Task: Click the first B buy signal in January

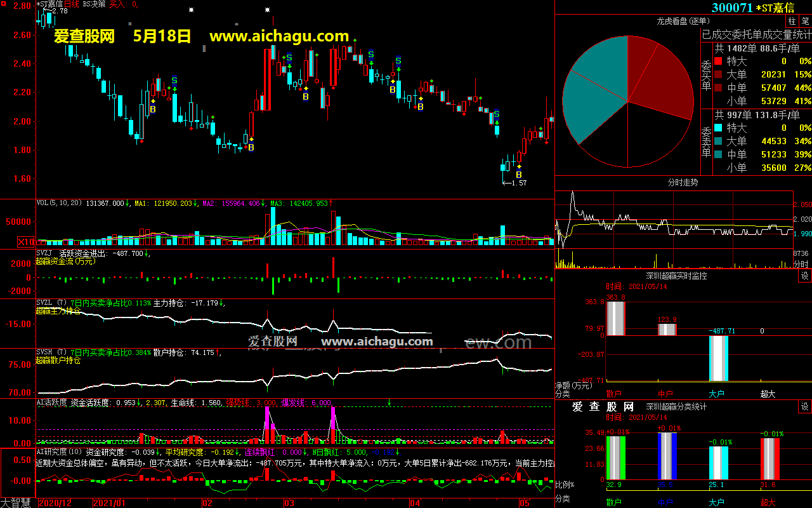Action: coord(153,109)
